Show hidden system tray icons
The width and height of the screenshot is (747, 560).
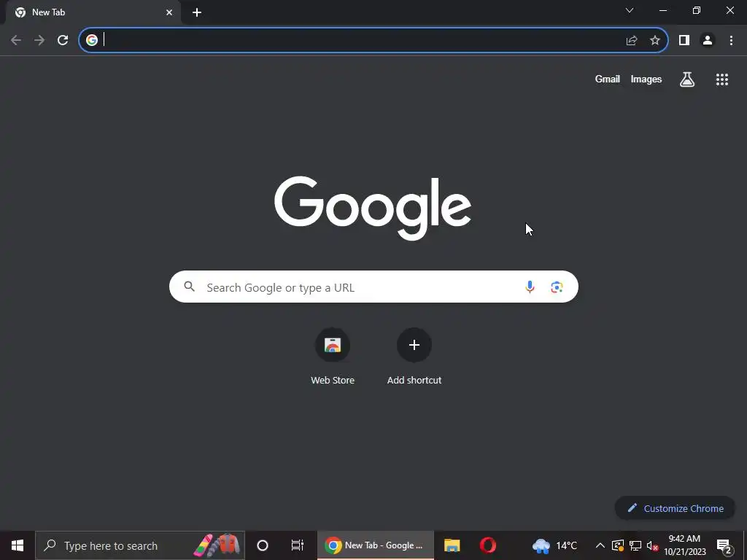click(x=600, y=545)
